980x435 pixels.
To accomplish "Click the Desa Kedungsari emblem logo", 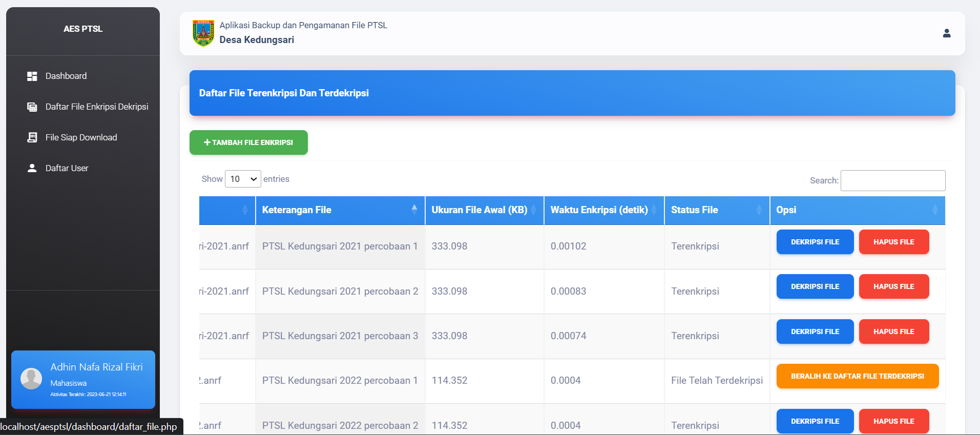I will tap(203, 33).
